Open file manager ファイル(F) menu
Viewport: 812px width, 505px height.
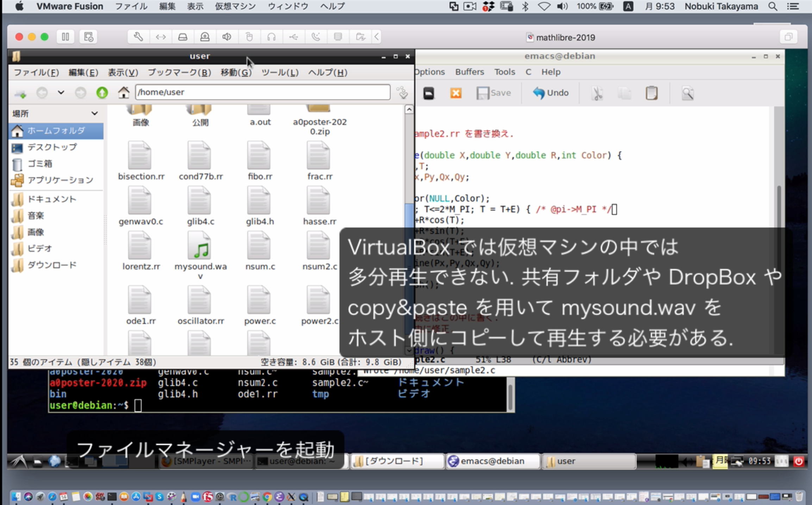click(x=36, y=73)
